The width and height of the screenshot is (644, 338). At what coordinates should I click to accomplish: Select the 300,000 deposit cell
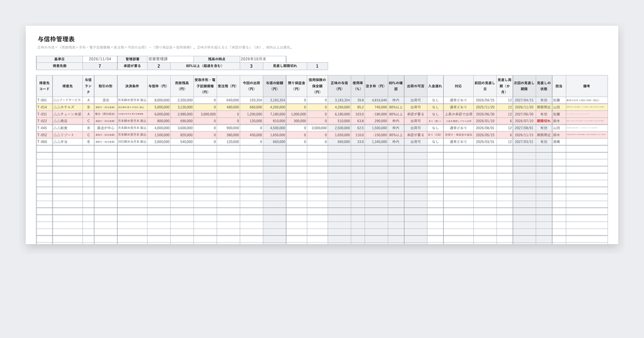(x=298, y=121)
